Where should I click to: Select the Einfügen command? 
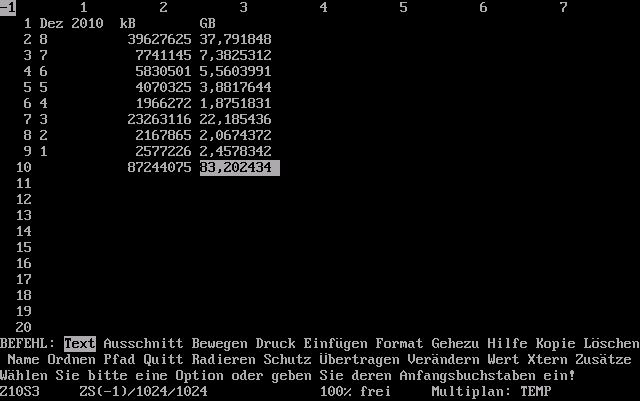335,343
